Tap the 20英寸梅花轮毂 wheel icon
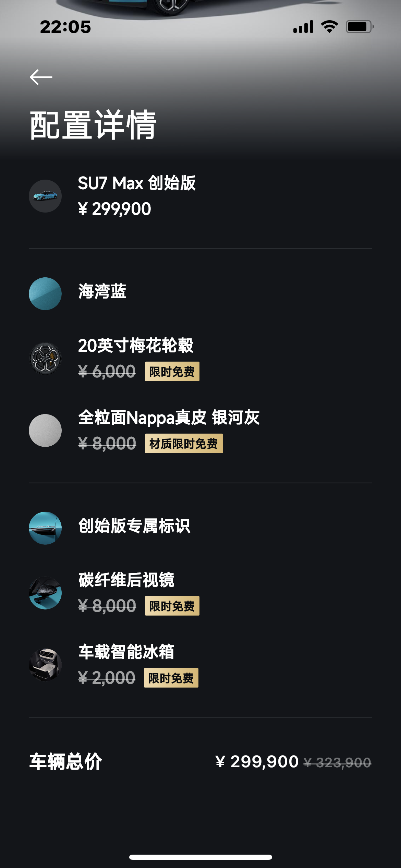 coord(45,358)
